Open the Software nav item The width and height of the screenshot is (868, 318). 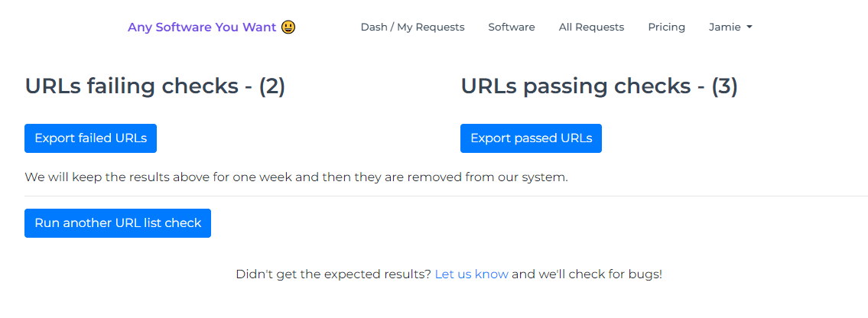[x=512, y=27]
